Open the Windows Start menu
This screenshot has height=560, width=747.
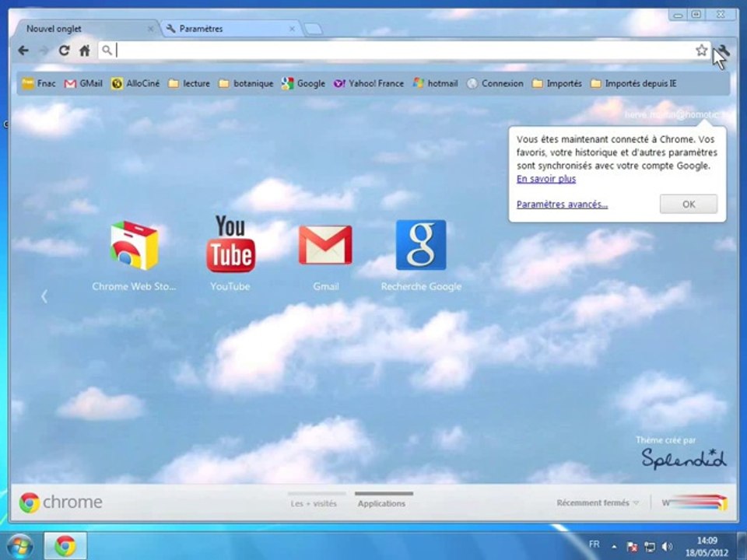(20, 546)
